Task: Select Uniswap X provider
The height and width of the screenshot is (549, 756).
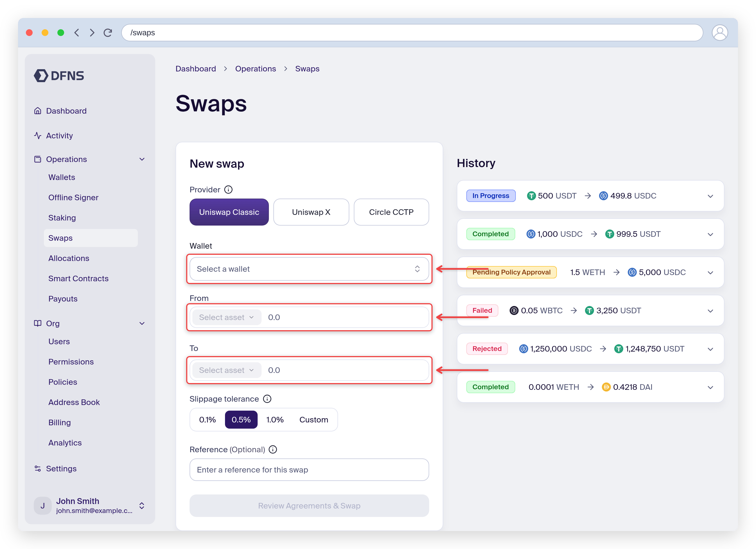Action: coord(311,212)
